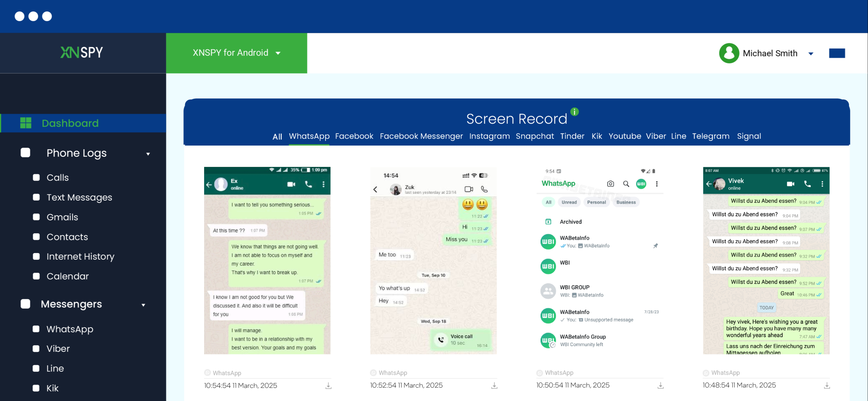Image resolution: width=868 pixels, height=401 pixels.
Task: Toggle the Text Messages checkbox
Action: (36, 197)
